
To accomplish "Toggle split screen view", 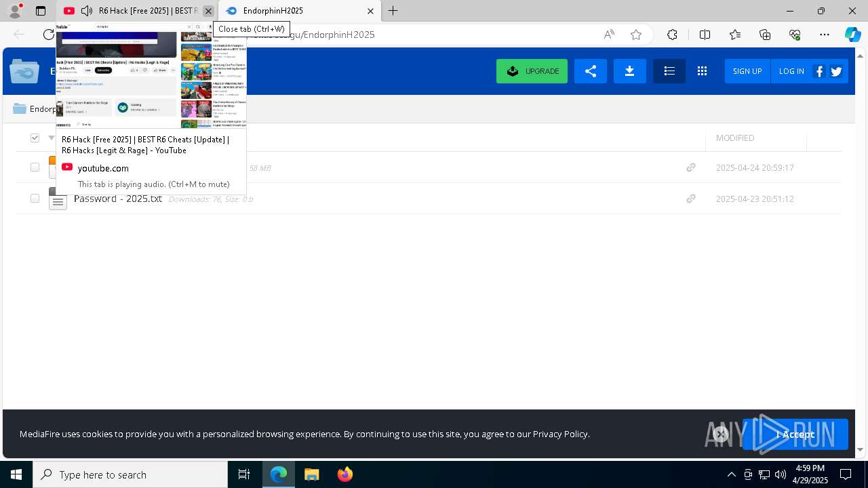I will 705,35.
